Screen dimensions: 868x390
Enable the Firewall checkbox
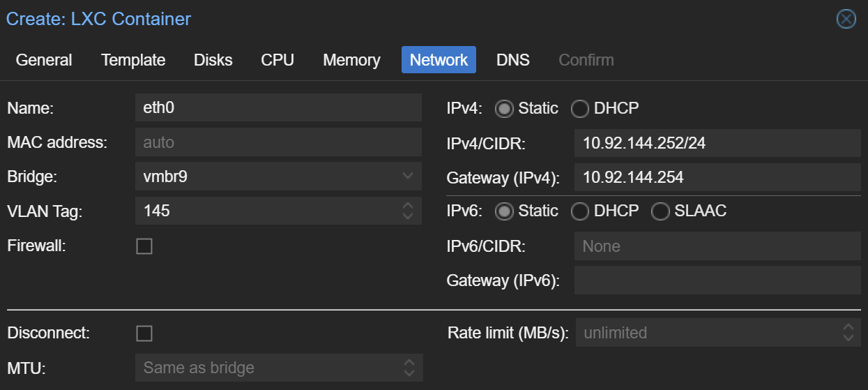coord(144,246)
